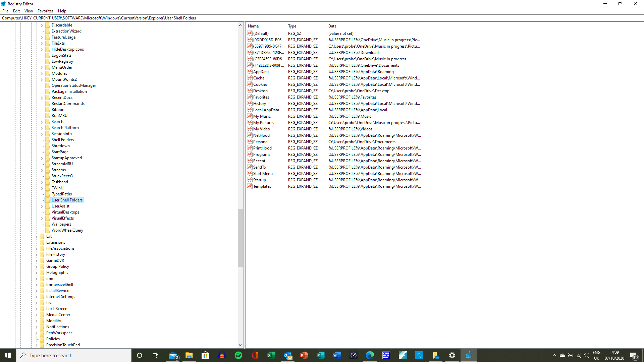The image size is (644, 362).
Task: Launch Microsoft Excel from taskbar
Action: 271,355
